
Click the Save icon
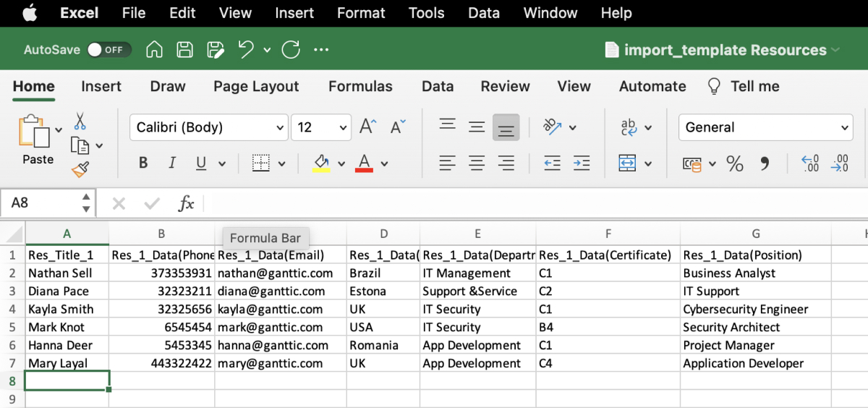point(185,50)
